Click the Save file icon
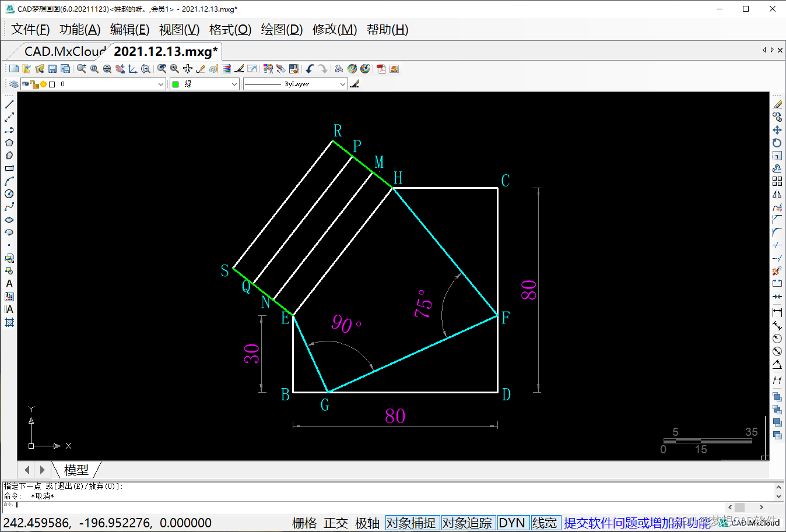The height and width of the screenshot is (532, 786). [52, 69]
